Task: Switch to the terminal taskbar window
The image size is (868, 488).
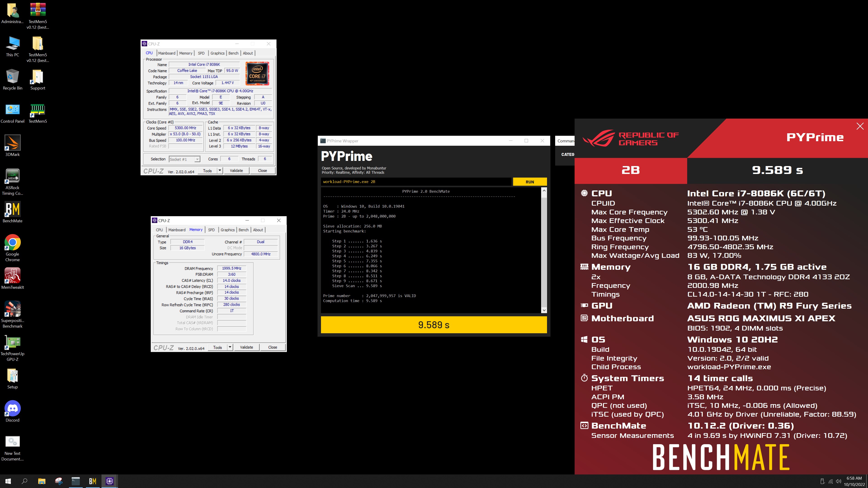Action: coord(75,481)
